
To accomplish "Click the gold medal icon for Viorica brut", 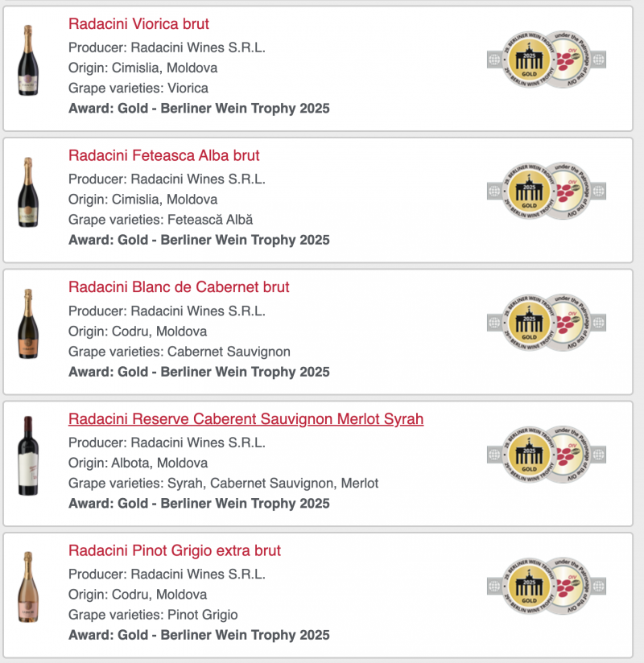I will [x=530, y=59].
